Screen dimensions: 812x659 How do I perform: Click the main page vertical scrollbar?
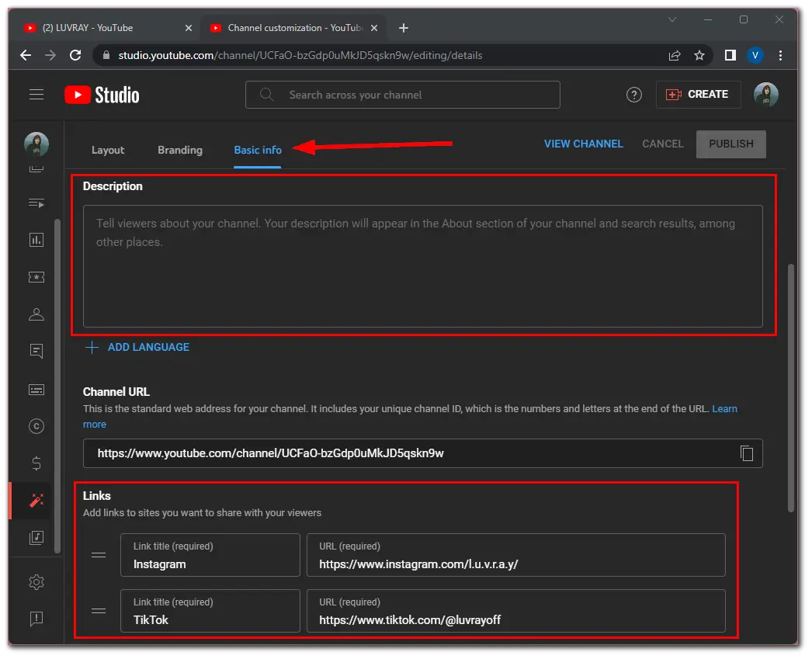tap(790, 388)
